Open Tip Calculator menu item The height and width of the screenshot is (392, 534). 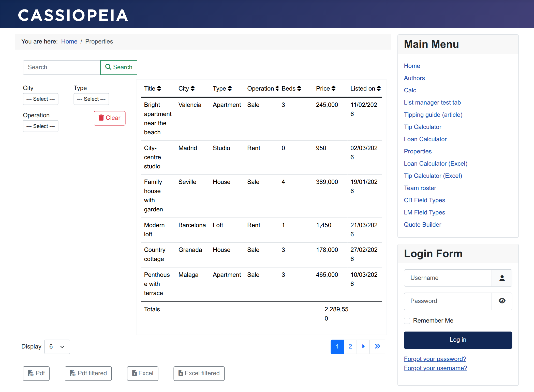coord(423,127)
